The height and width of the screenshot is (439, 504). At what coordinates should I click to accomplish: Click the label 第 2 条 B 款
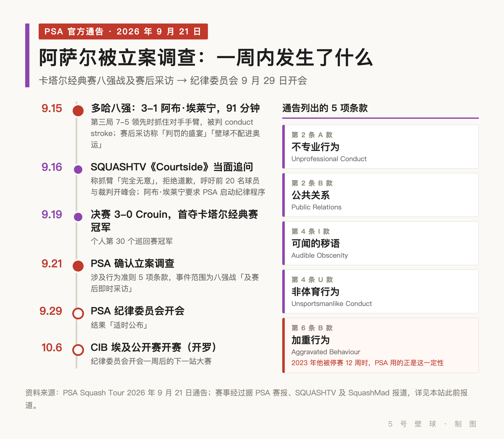click(312, 183)
